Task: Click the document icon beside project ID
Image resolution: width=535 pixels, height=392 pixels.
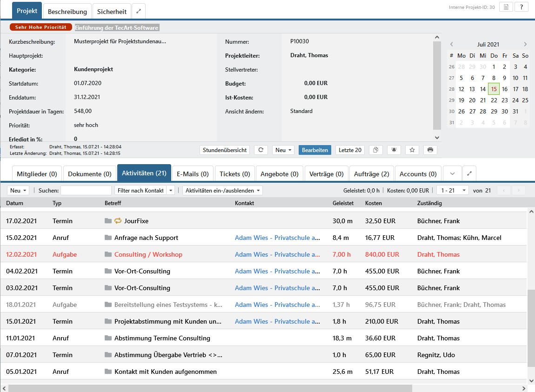Action: tap(506, 7)
